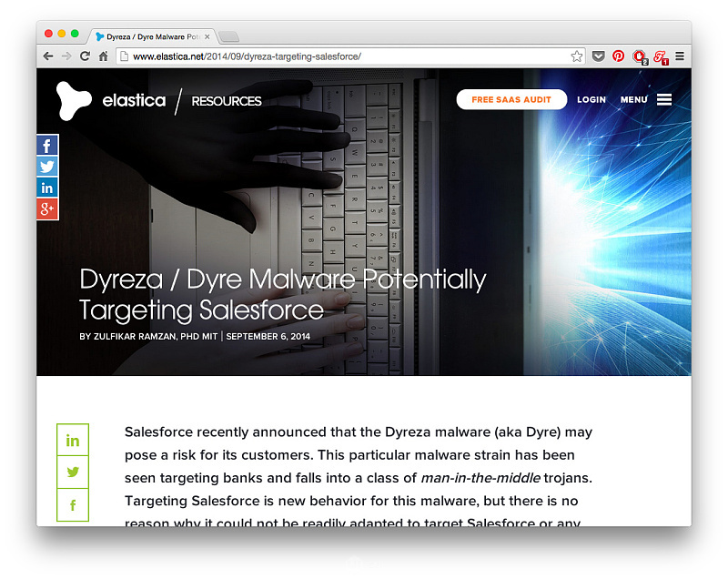This screenshot has height=579, width=728.
Task: Go back with the browser back arrow
Action: [x=48, y=56]
